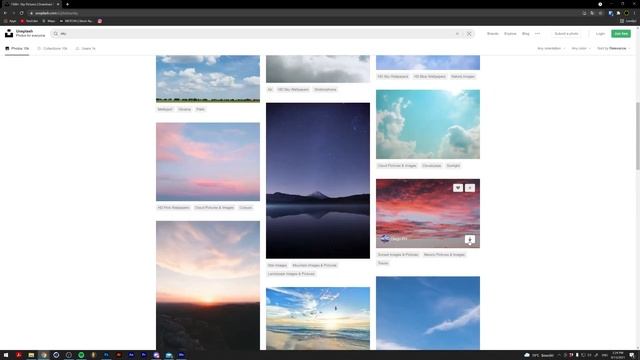Screen dimensions: 640x360
Task: Open the Apps bookmark shortcut
Action: point(10,21)
